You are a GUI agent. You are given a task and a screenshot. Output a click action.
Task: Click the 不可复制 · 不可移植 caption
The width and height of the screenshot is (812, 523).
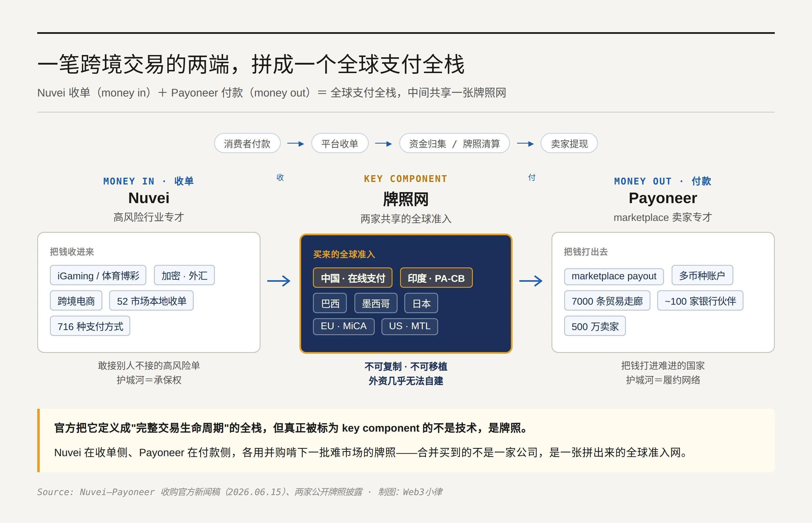(x=406, y=366)
